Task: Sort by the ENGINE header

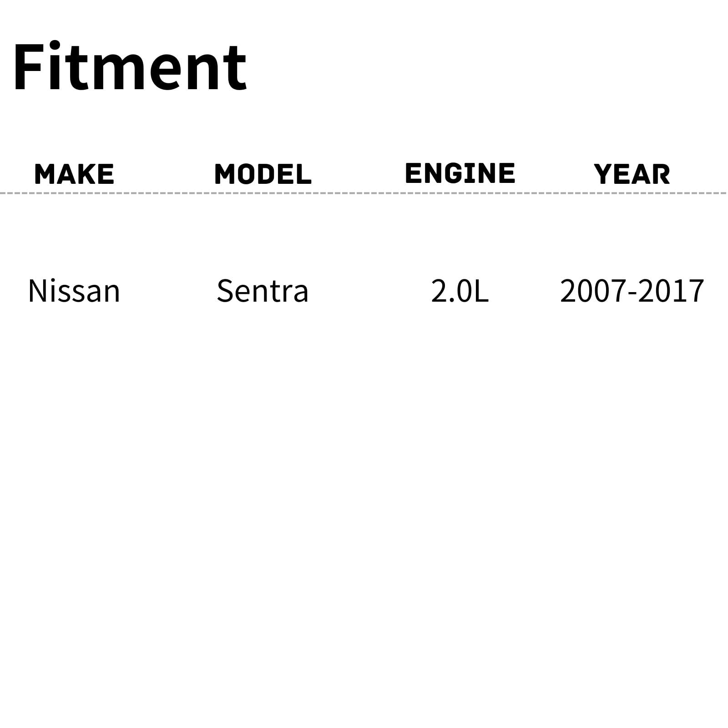Action: tap(460, 173)
